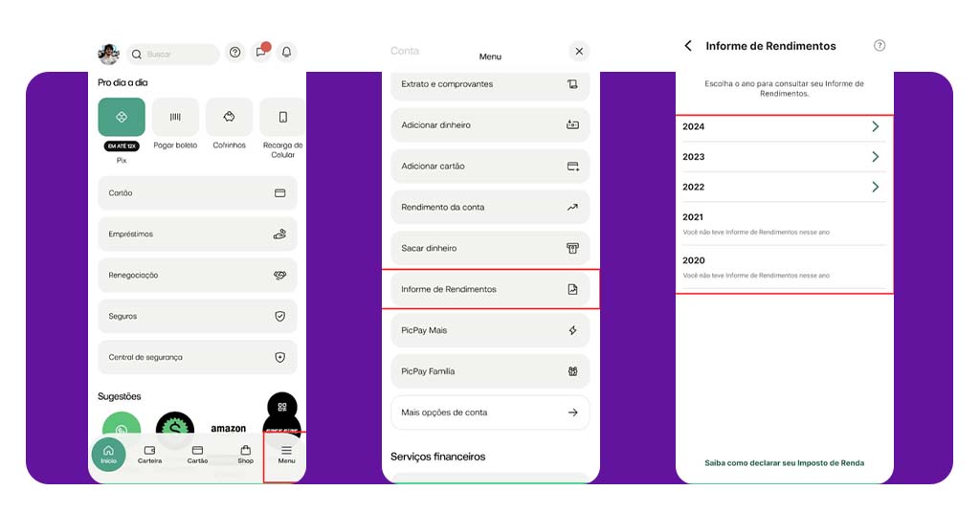The width and height of the screenshot is (980, 513).
Task: Go back with the arrow beside Informe de Rendimentos
Action: (688, 46)
